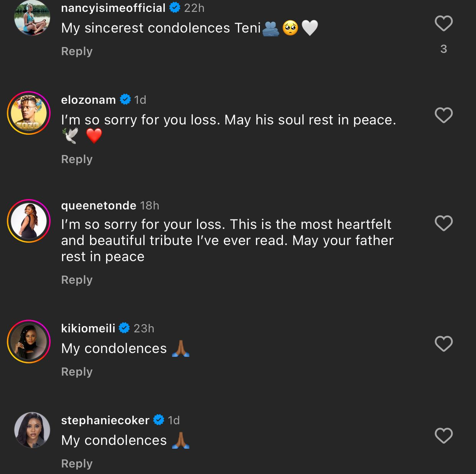The width and height of the screenshot is (476, 474).
Task: View kikiomeili's story from avatar
Action: point(29,342)
